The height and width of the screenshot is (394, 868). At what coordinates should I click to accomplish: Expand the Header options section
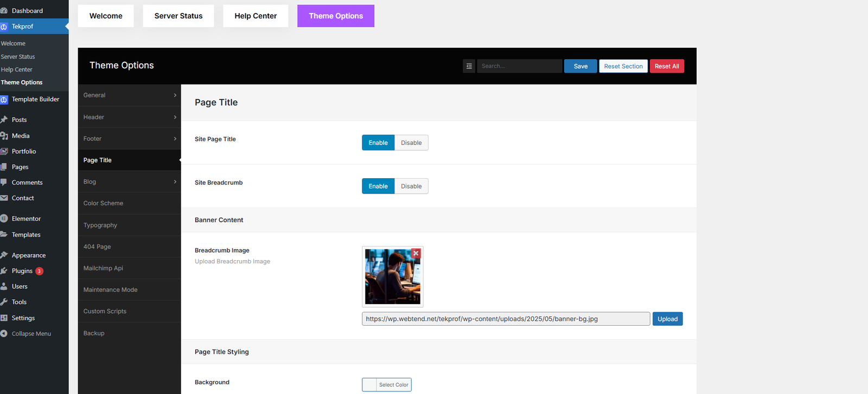[x=129, y=117]
